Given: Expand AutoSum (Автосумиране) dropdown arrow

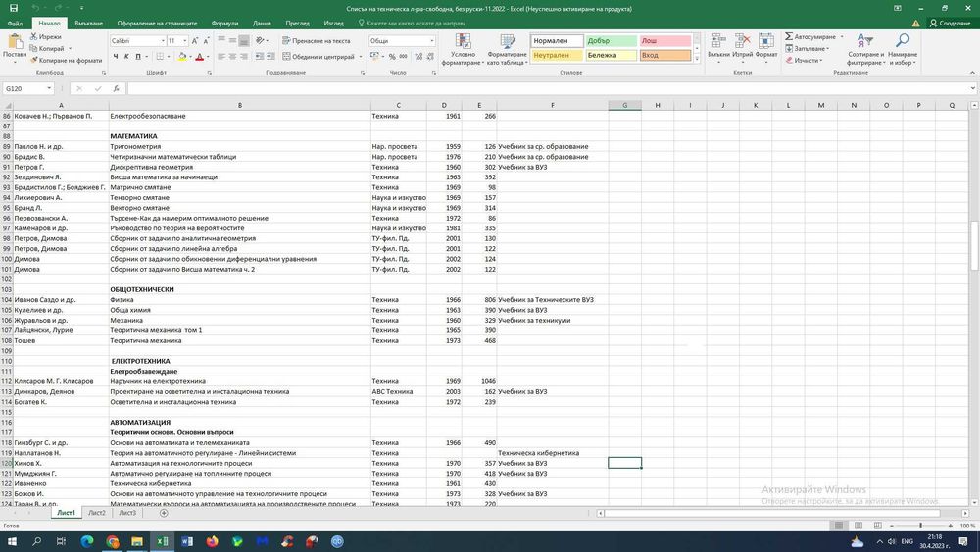Looking at the screenshot, I should click(x=841, y=37).
